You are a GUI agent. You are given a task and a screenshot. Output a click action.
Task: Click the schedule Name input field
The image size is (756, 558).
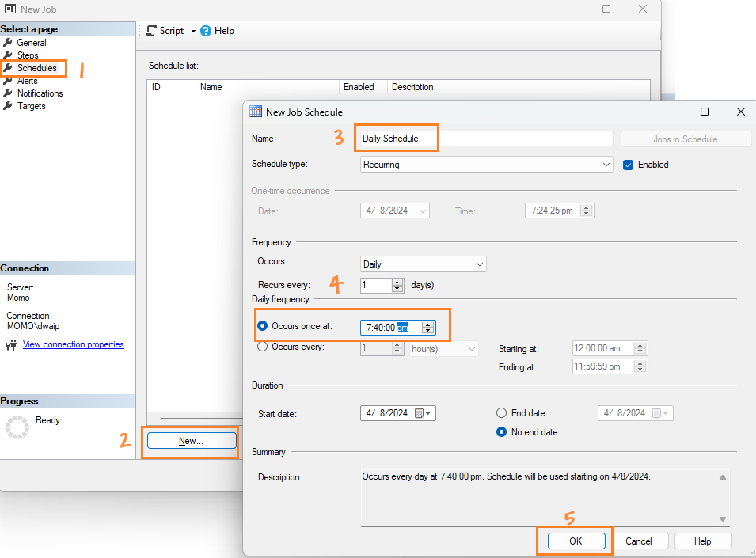(x=487, y=139)
